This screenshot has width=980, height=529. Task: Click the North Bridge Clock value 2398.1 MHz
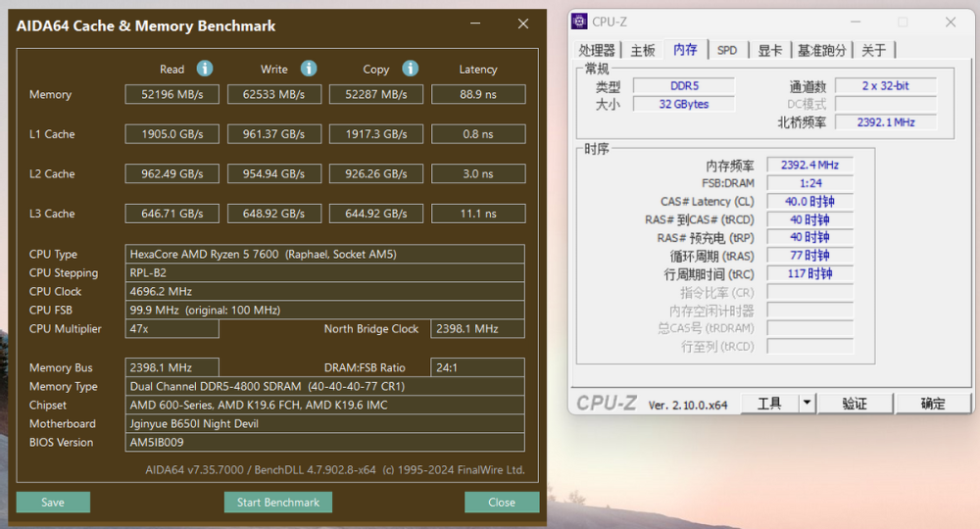pyautogui.click(x=478, y=328)
